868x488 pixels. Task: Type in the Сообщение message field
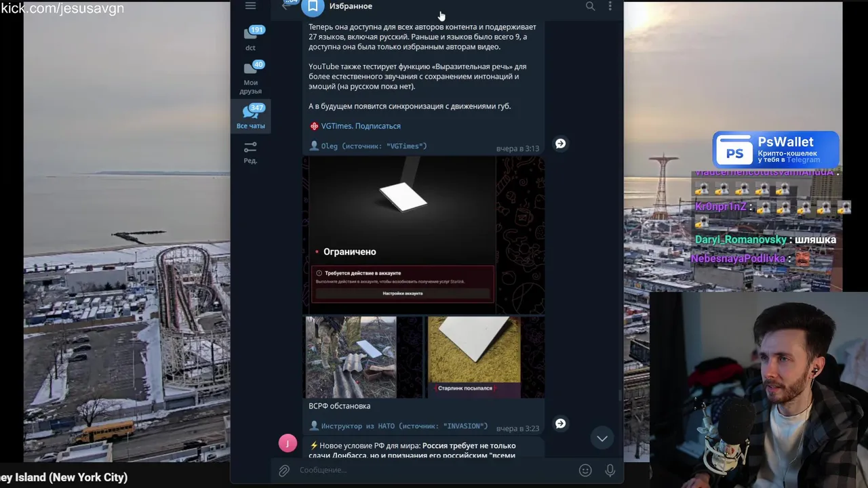click(x=434, y=470)
